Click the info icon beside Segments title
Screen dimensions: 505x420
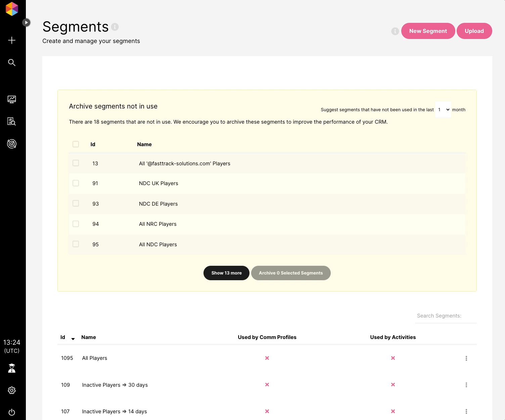pyautogui.click(x=115, y=27)
